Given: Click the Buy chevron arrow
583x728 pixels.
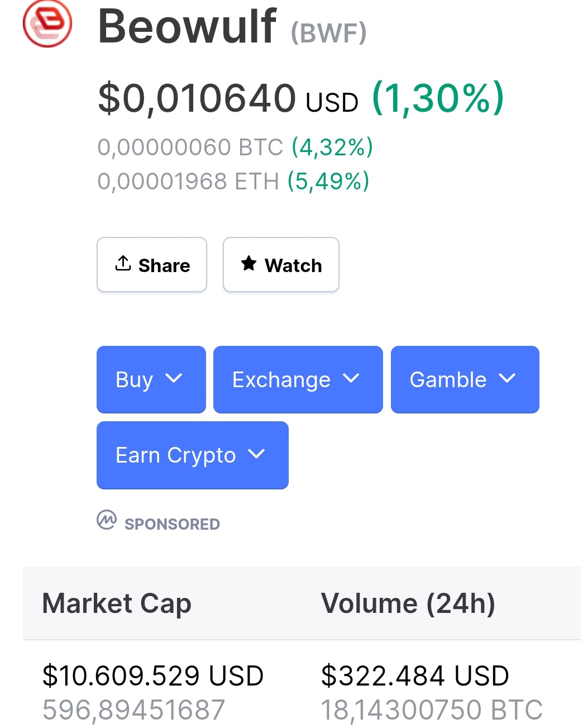Looking at the screenshot, I should tap(174, 378).
